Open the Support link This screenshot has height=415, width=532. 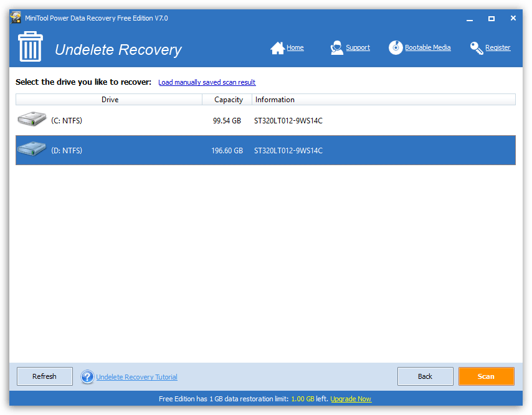358,48
